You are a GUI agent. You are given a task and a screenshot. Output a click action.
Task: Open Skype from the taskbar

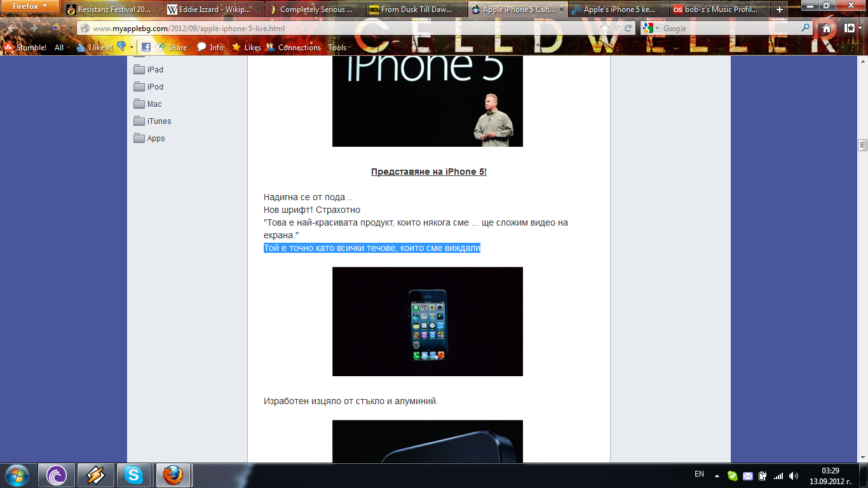[x=134, y=475]
